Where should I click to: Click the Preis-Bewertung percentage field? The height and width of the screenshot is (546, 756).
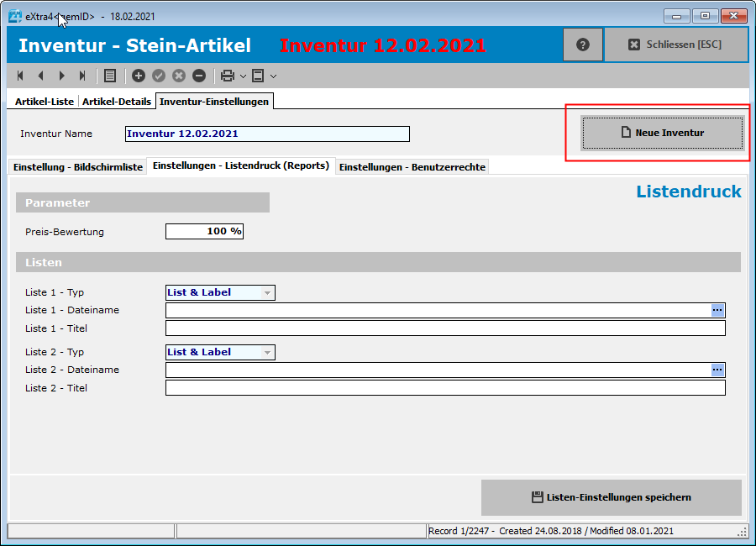[x=204, y=232]
